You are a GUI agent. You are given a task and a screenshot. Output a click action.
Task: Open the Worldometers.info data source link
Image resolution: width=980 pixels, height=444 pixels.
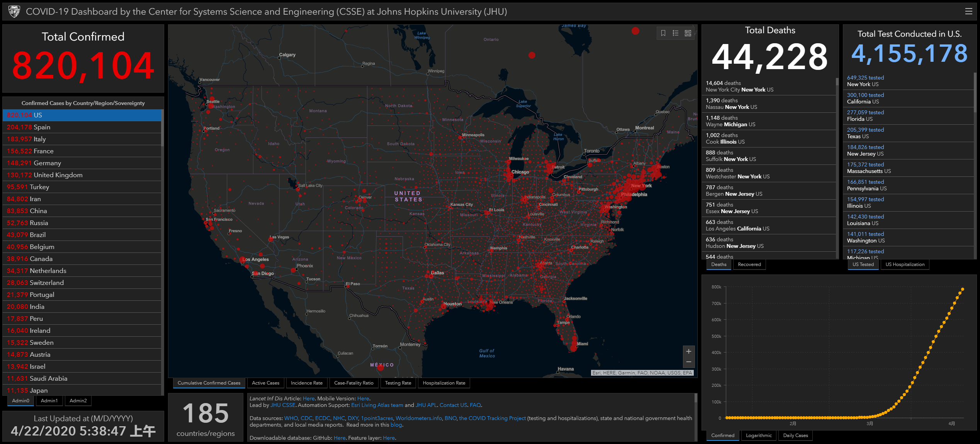[419, 418]
